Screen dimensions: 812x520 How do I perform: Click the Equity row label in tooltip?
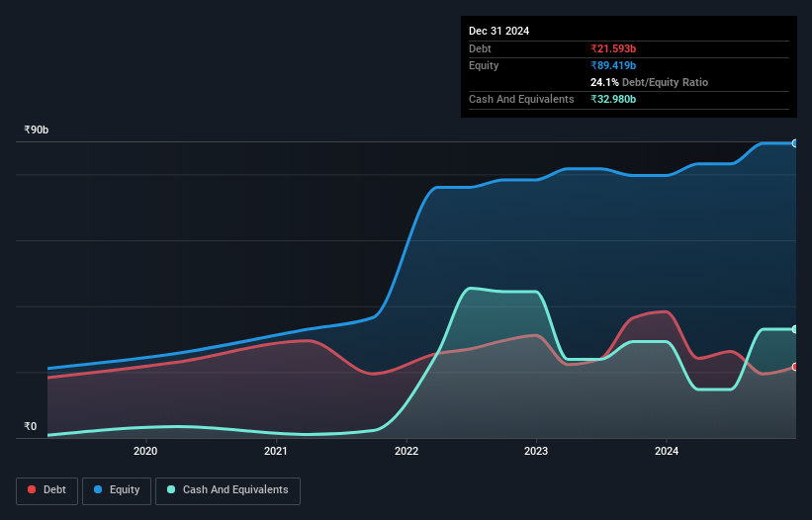[x=484, y=65]
